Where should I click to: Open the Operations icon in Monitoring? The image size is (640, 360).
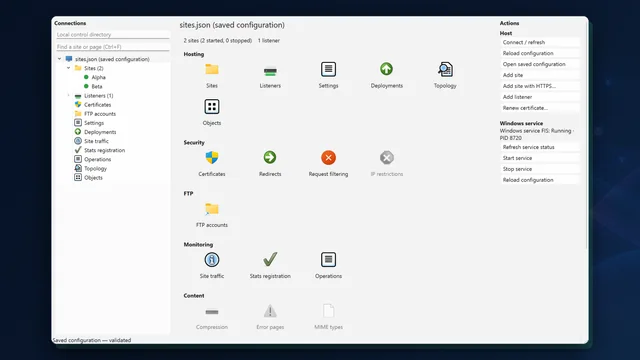(329, 260)
